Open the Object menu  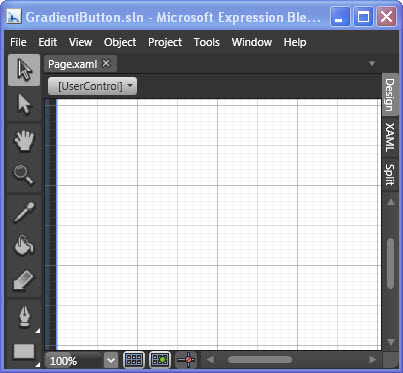click(120, 42)
